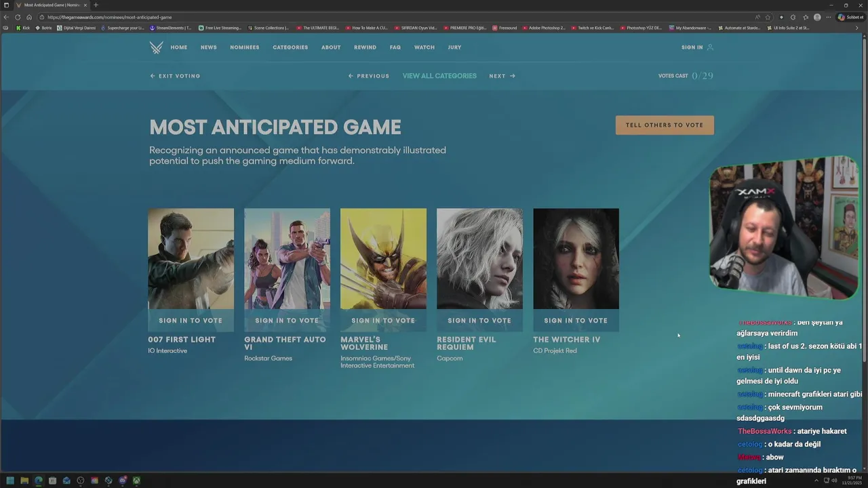
Task: Open the Windows Start menu
Action: (x=9, y=481)
